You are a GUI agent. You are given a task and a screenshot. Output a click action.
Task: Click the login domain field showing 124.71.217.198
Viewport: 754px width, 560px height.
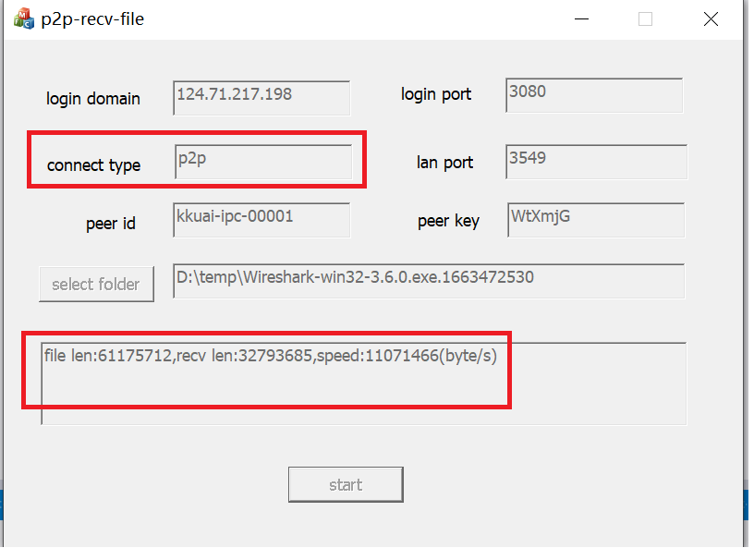(x=261, y=97)
